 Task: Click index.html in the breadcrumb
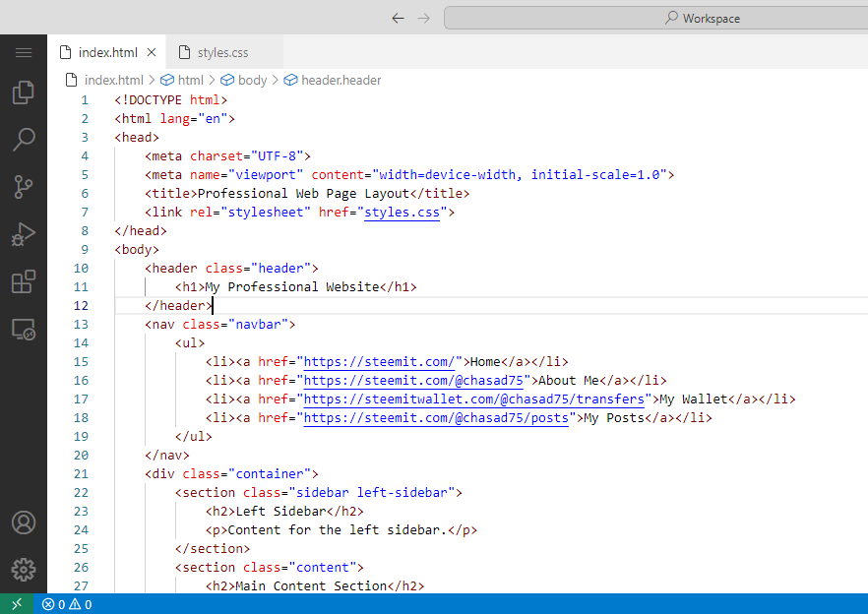113,81
